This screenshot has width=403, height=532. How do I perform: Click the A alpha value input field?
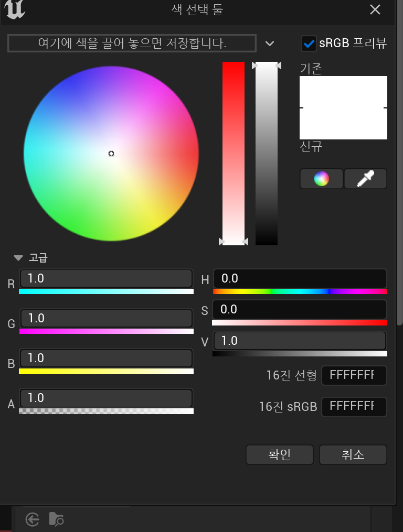tap(106, 398)
